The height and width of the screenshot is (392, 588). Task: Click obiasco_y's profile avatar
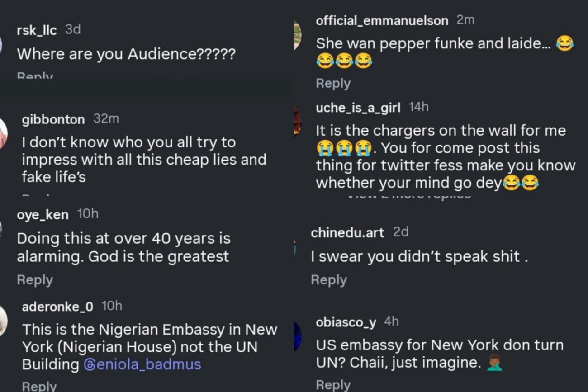(297, 336)
